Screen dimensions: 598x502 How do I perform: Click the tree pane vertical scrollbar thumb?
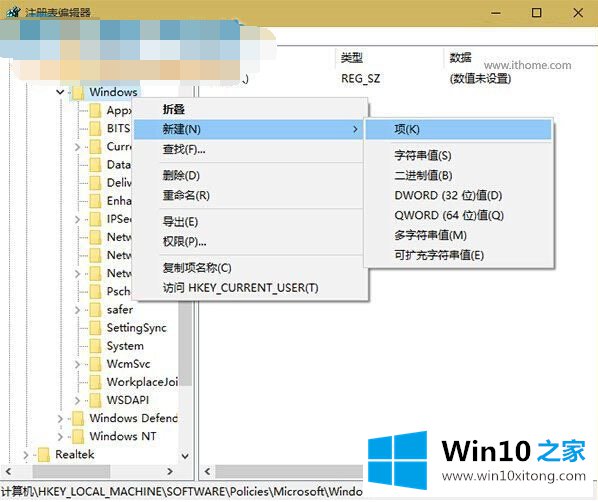click(185, 343)
